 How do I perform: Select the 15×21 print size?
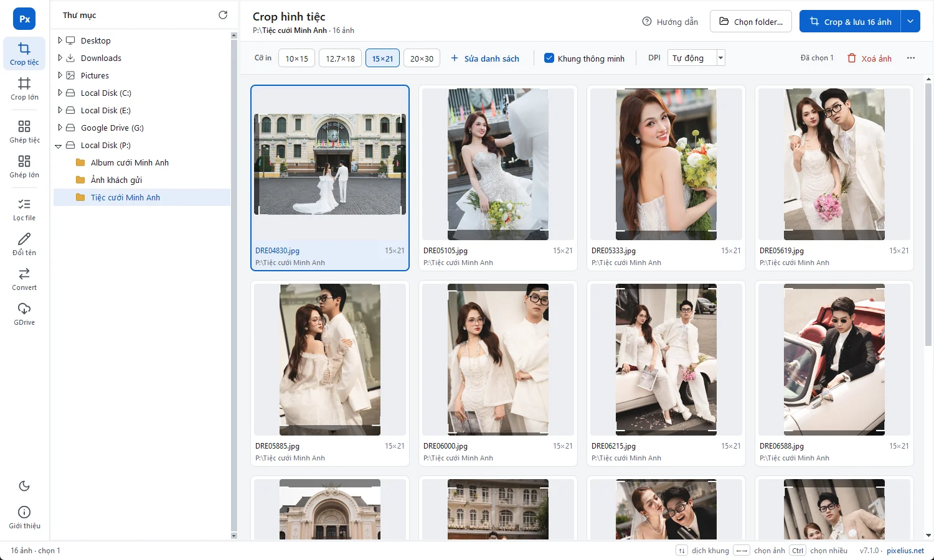382,58
